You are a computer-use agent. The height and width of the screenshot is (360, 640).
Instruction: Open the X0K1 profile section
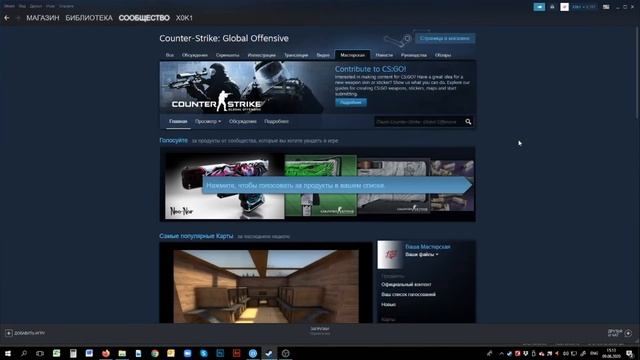[184, 18]
